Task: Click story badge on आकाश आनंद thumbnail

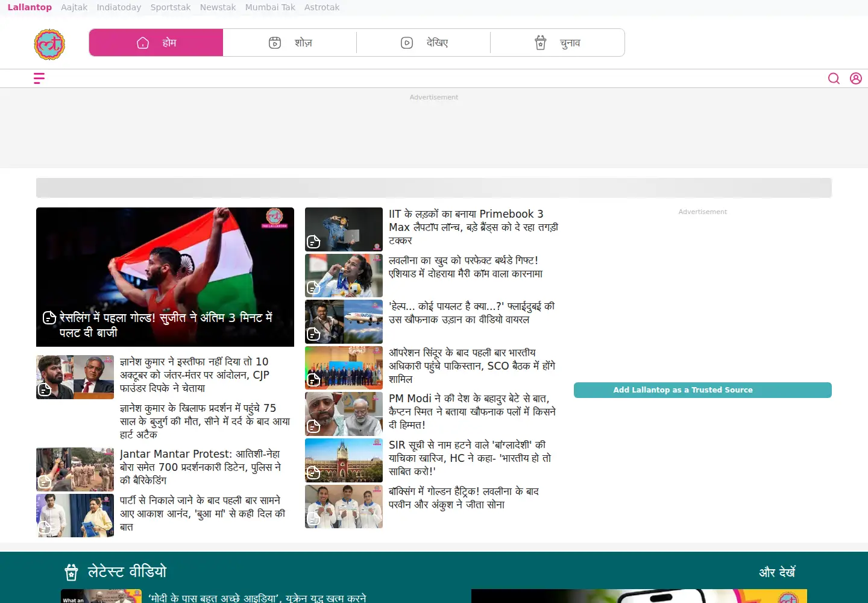Action: [45, 528]
